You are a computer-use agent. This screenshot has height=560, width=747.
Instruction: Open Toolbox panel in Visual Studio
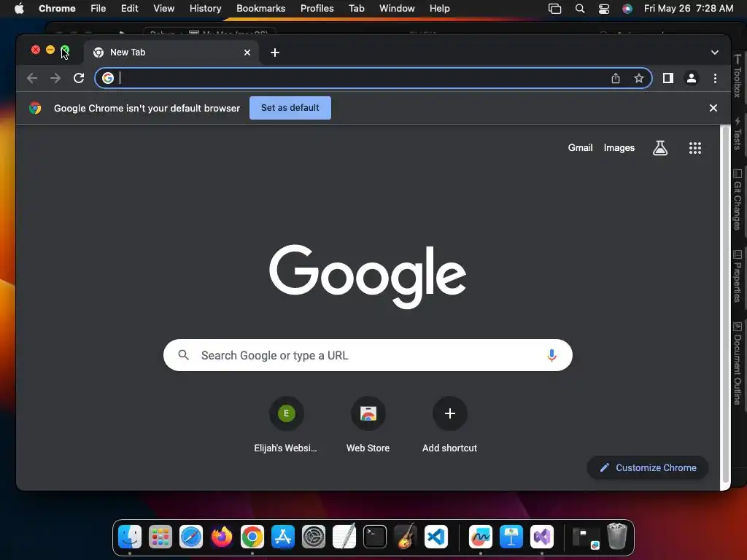pos(737,76)
